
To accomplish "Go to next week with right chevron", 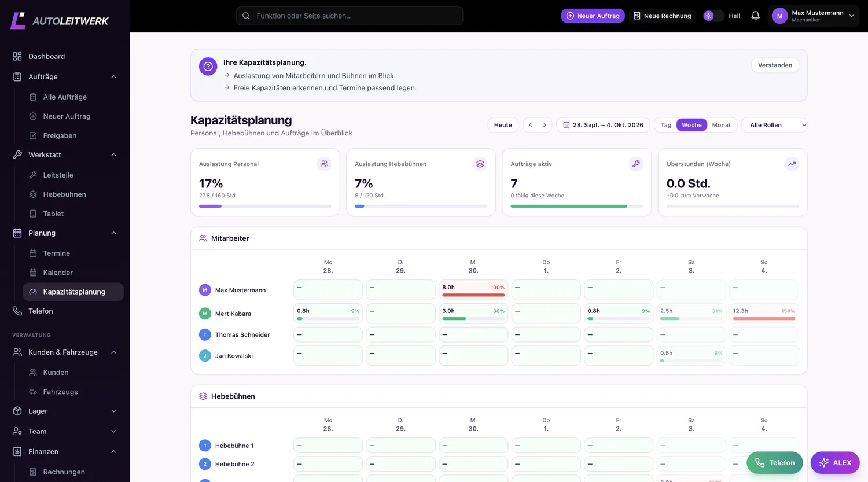I will click(545, 125).
